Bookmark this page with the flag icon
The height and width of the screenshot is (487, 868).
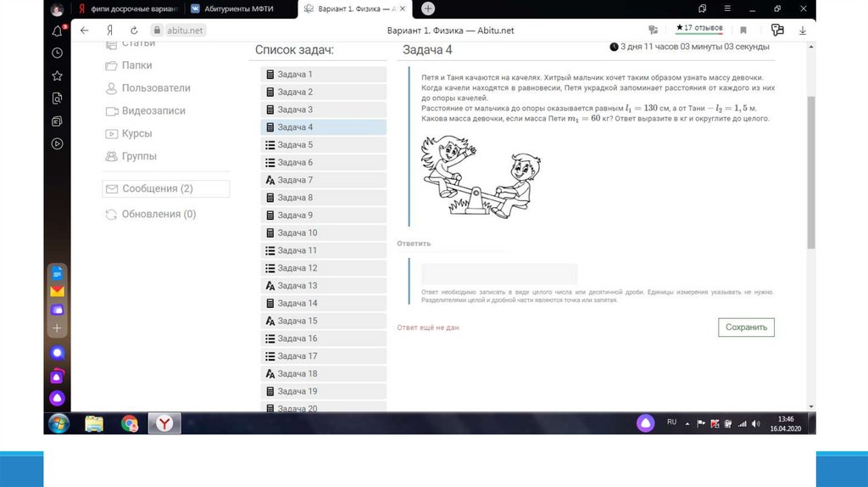point(743,31)
